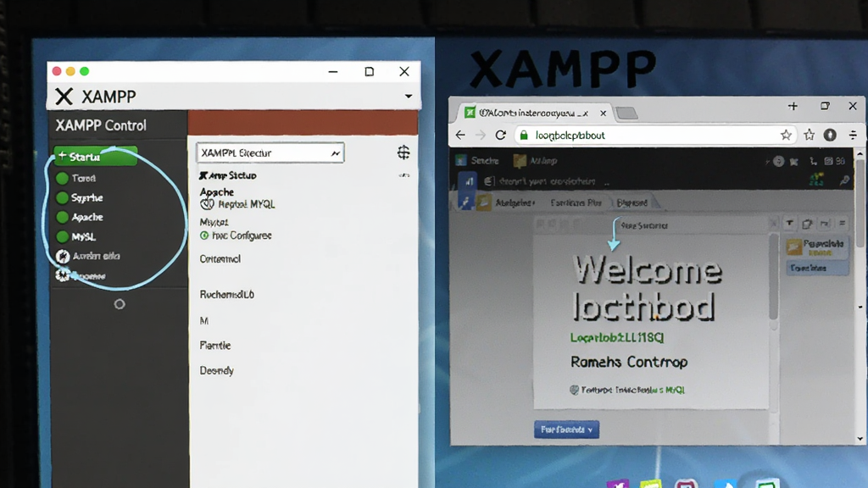Click bottom scroll-down arrow of browser scrollbar

tap(860, 439)
